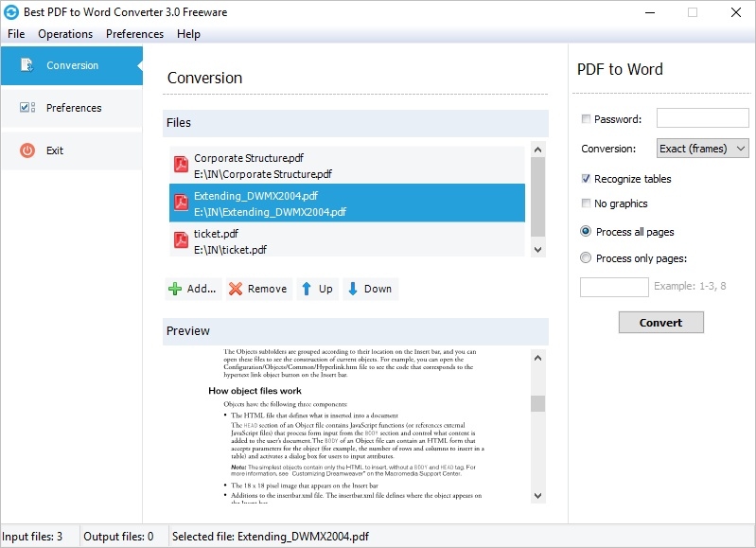Select Process only pages radio button

[x=586, y=257]
